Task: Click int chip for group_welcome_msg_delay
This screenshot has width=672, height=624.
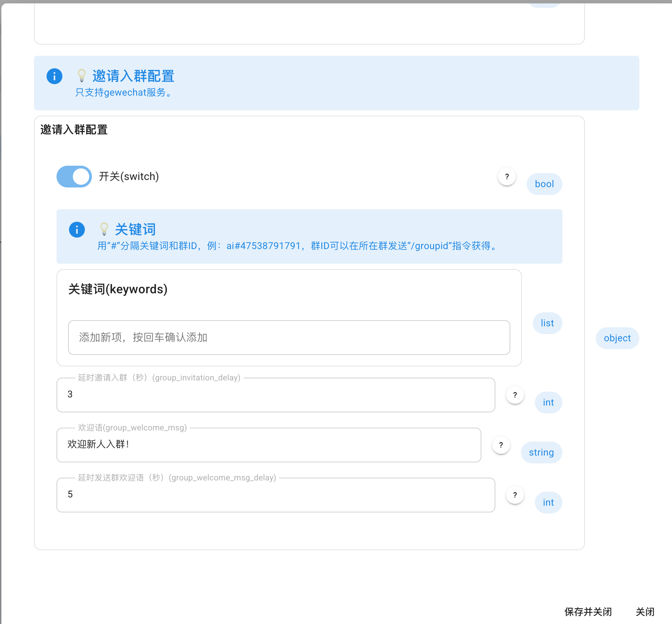Action: pos(548,503)
